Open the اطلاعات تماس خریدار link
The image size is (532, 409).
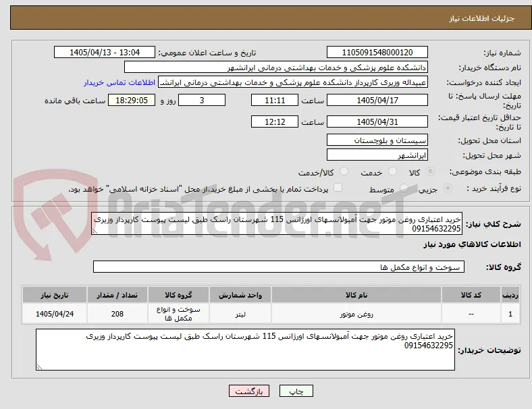coord(119,82)
